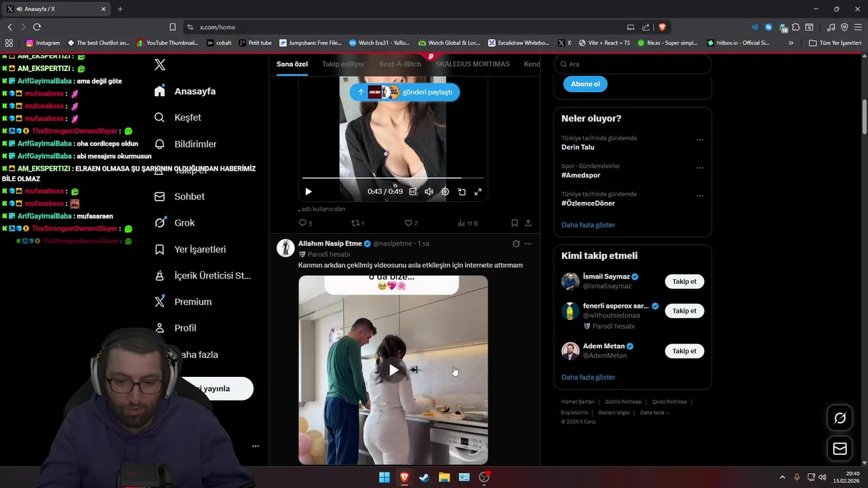The width and height of the screenshot is (868, 488).
Task: Show more under Kimi takip etmeli
Action: [588, 377]
